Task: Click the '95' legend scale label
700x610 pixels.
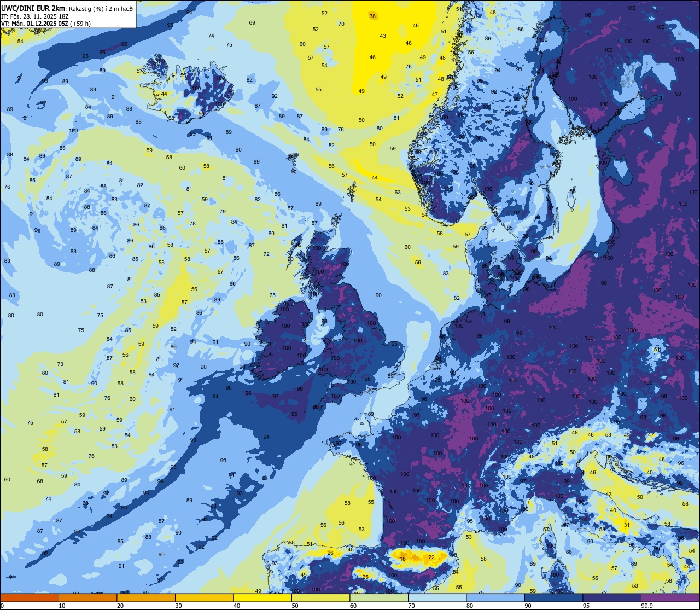Action: pos(586,606)
